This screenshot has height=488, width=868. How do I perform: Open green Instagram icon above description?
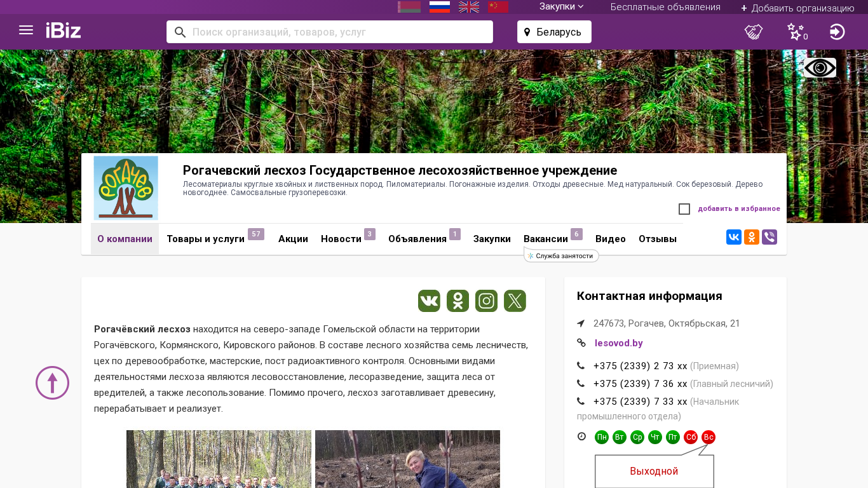487,301
